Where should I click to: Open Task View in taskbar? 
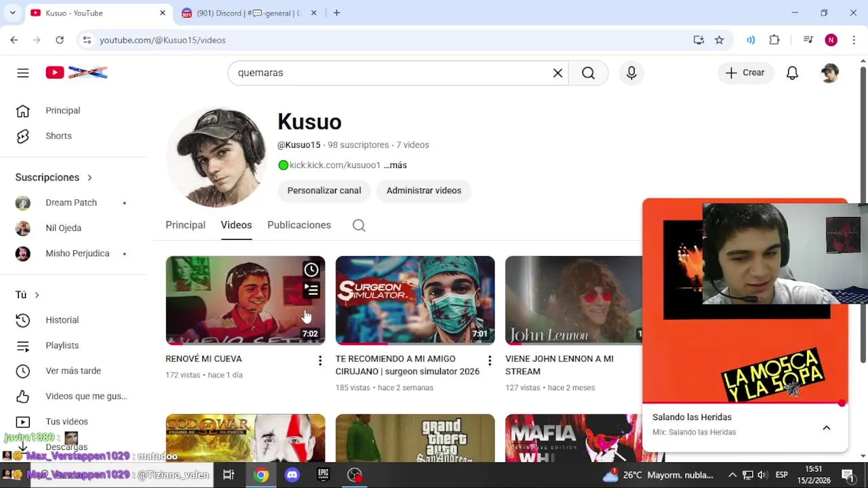229,475
